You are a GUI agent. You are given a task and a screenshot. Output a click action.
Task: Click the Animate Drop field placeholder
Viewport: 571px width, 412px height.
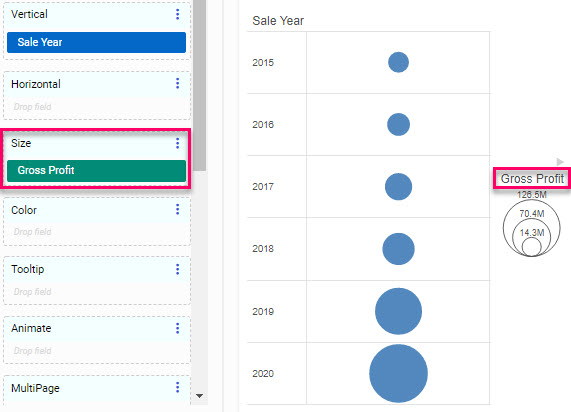(32, 351)
